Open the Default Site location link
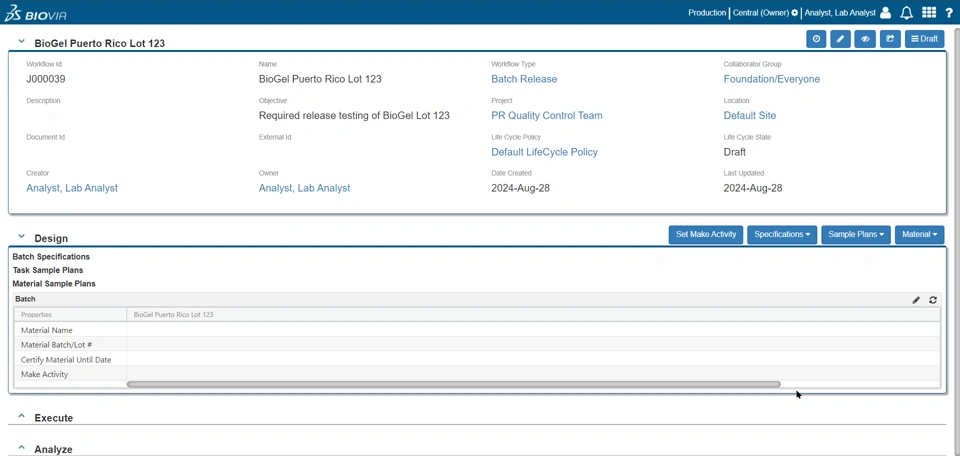The height and width of the screenshot is (456, 960). coord(749,116)
